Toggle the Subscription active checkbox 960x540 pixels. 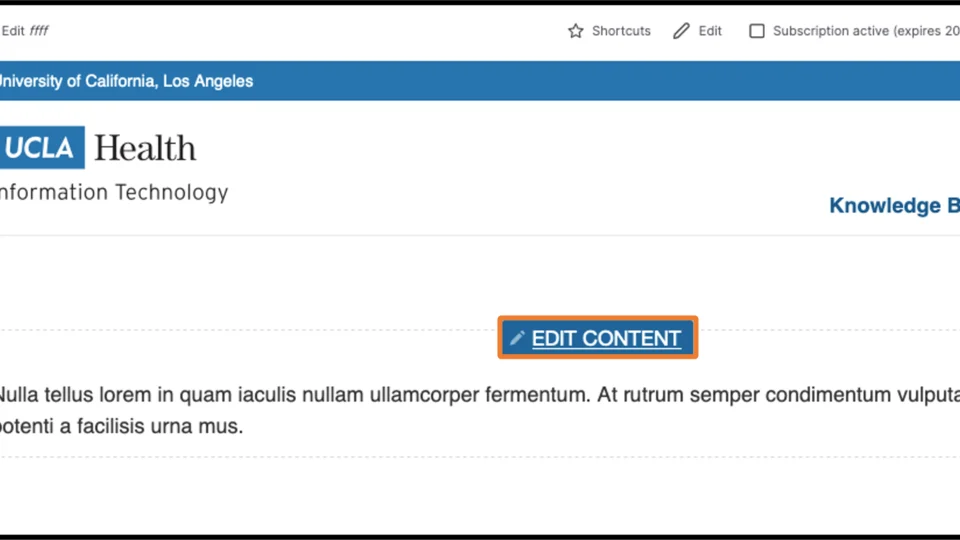point(757,31)
